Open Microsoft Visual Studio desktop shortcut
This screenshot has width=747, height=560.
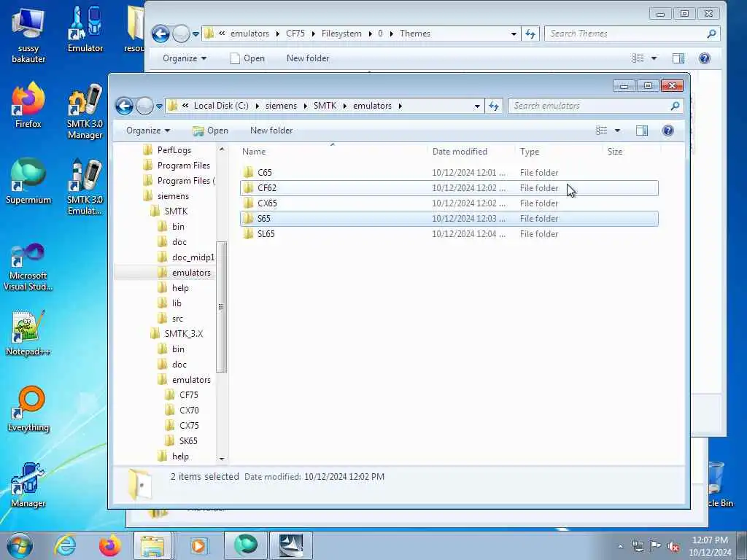[x=28, y=267]
